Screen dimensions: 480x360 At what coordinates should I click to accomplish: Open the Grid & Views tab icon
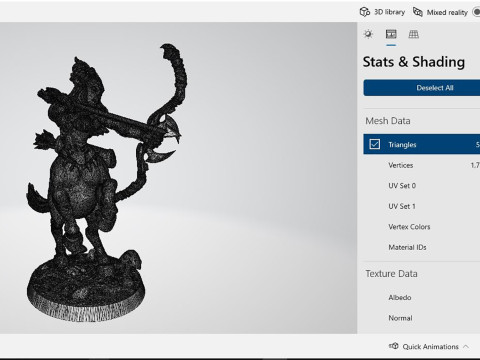pyautogui.click(x=413, y=34)
